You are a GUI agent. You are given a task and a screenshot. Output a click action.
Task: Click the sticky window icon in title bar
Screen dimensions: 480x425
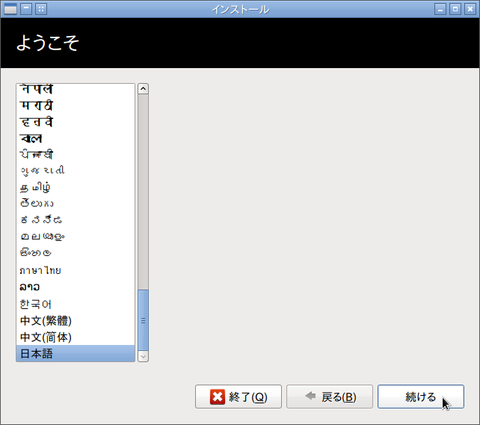click(x=41, y=9)
